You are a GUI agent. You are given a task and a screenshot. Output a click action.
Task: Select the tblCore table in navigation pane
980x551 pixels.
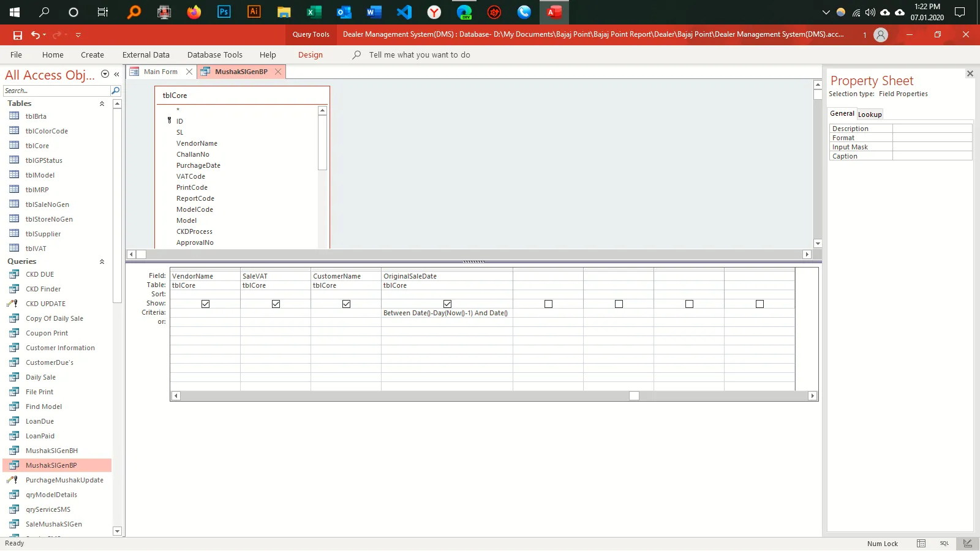pyautogui.click(x=37, y=146)
